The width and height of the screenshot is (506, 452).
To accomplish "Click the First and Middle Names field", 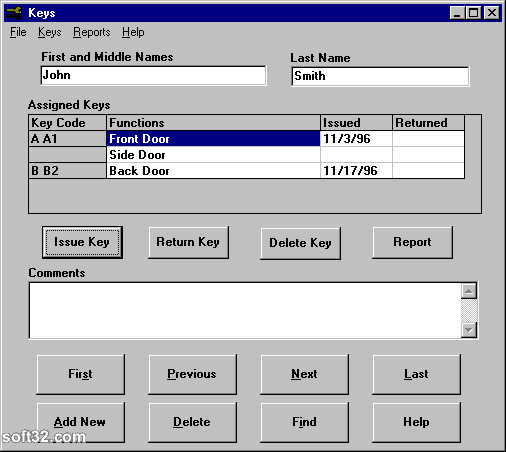I will [x=153, y=75].
